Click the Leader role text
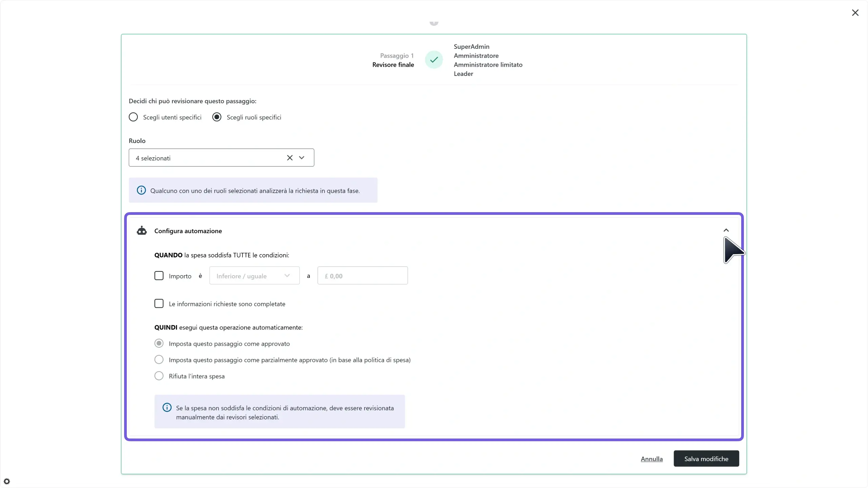Viewport: 868px width, 488px height. 463,74
